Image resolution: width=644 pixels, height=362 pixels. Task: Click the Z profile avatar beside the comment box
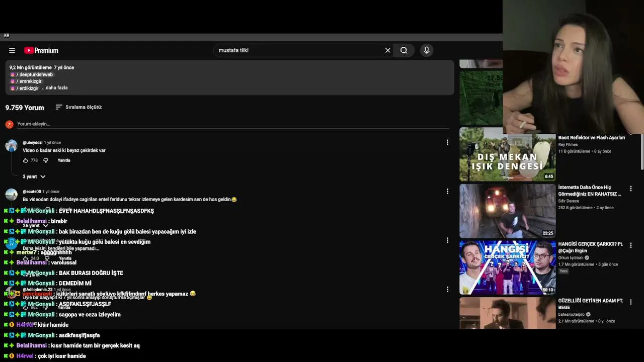9,124
